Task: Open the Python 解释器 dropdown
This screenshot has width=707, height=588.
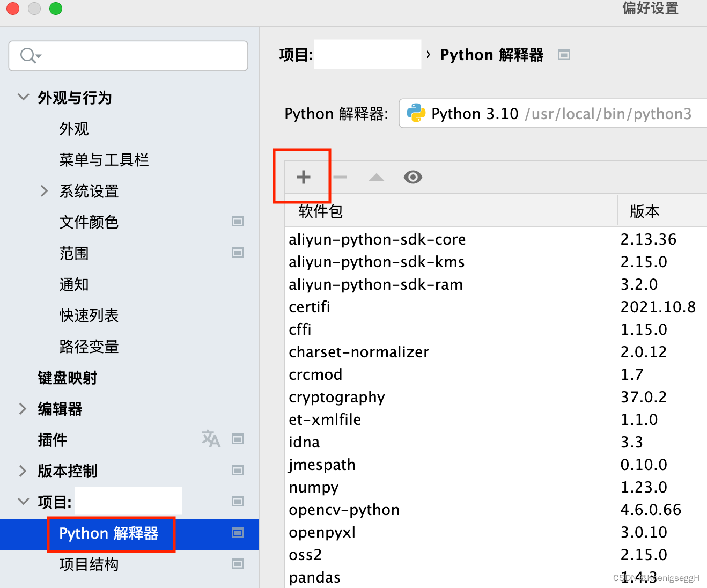Action: click(553, 113)
